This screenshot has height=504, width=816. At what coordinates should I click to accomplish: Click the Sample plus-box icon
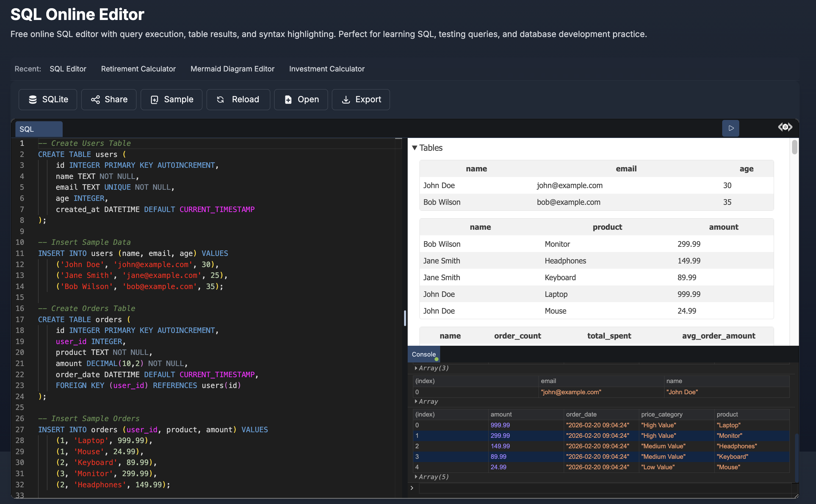click(154, 100)
